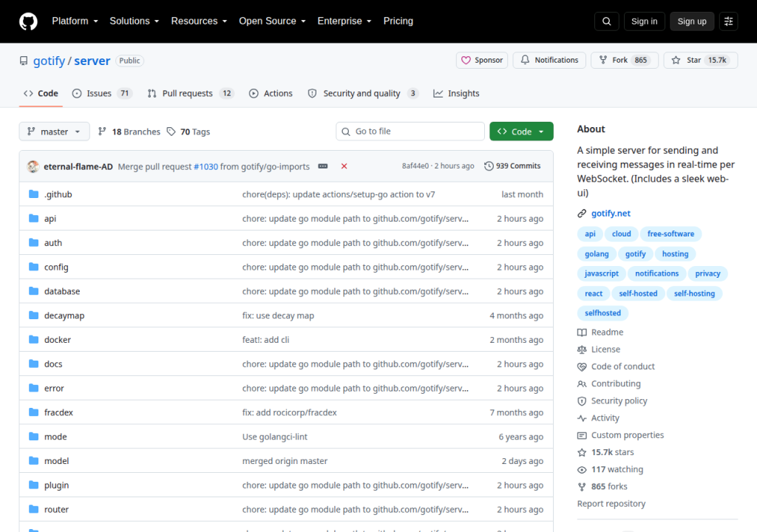Open Security and quality tab

pos(363,93)
